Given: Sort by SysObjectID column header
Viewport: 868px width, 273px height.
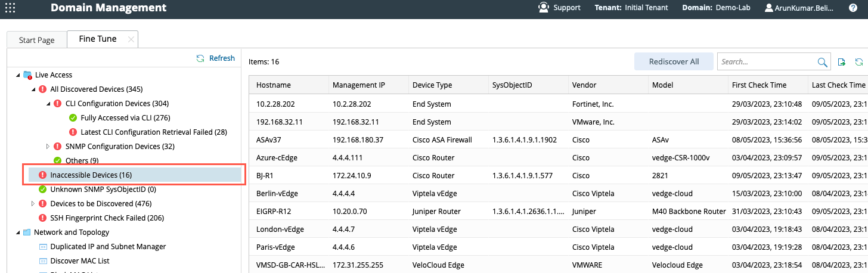Looking at the screenshot, I should [528, 85].
